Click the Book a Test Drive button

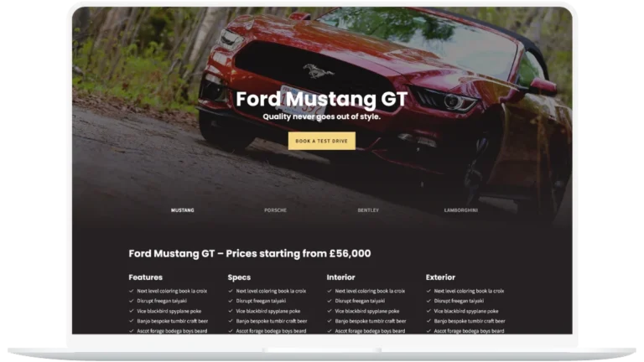(x=322, y=141)
